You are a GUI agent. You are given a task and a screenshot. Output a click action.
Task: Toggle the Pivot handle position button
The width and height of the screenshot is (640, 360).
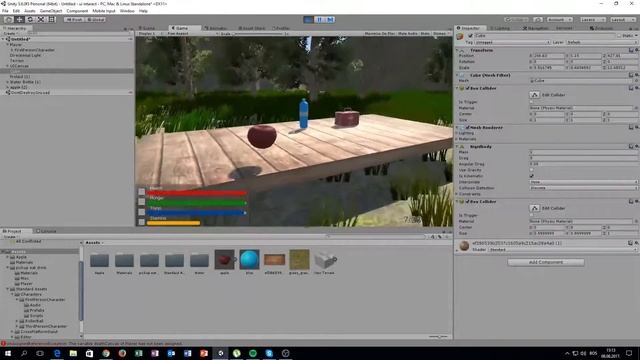click(74, 19)
